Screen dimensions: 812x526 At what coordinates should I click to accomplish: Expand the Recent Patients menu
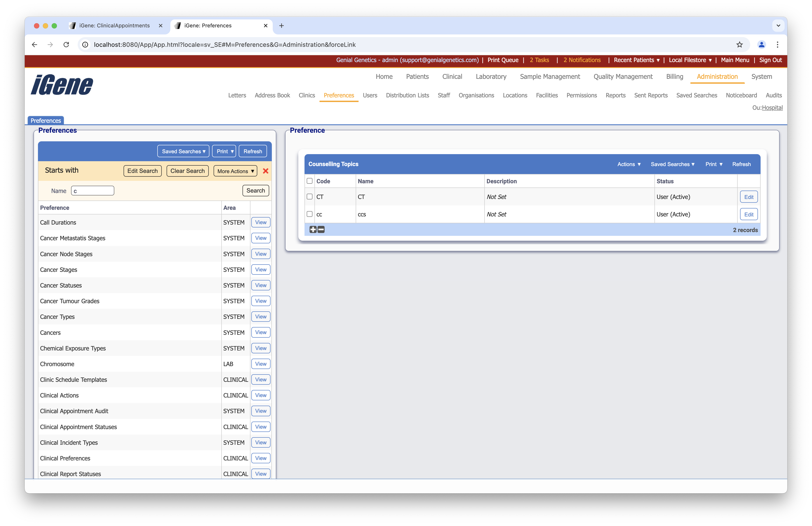coord(636,60)
